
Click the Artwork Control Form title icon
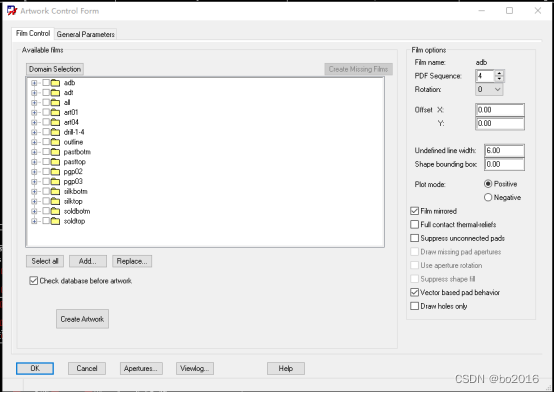pyautogui.click(x=12, y=11)
